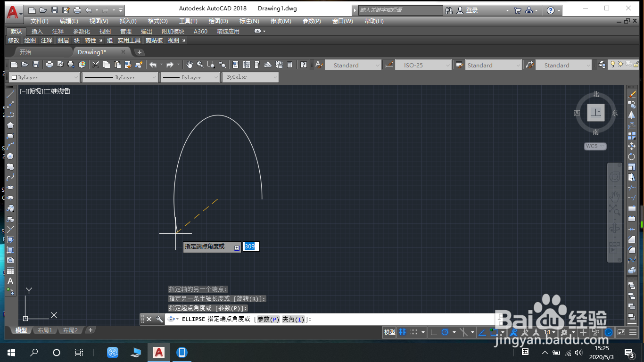
Task: Click the 参数(P) command option
Action: pos(269,319)
